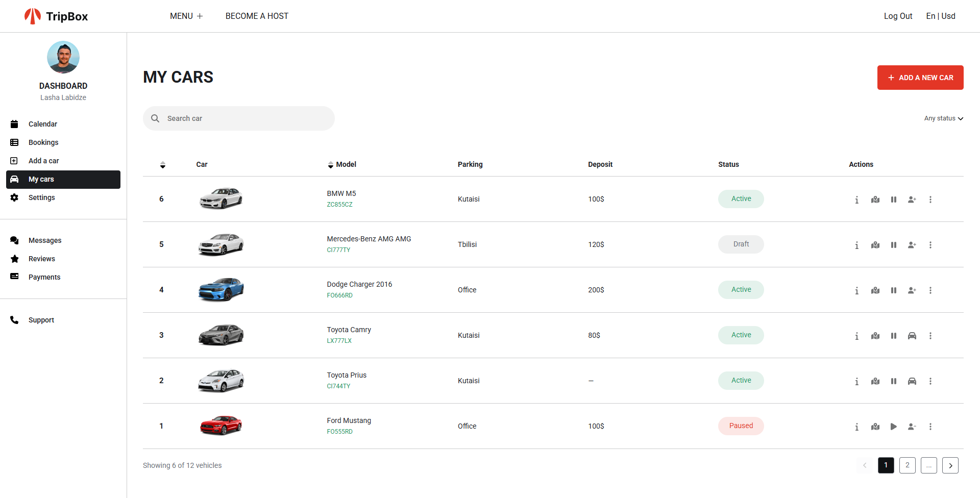Viewport: 980px width, 498px height.
Task: Open info for the Toyota Prius row
Action: pyautogui.click(x=856, y=381)
